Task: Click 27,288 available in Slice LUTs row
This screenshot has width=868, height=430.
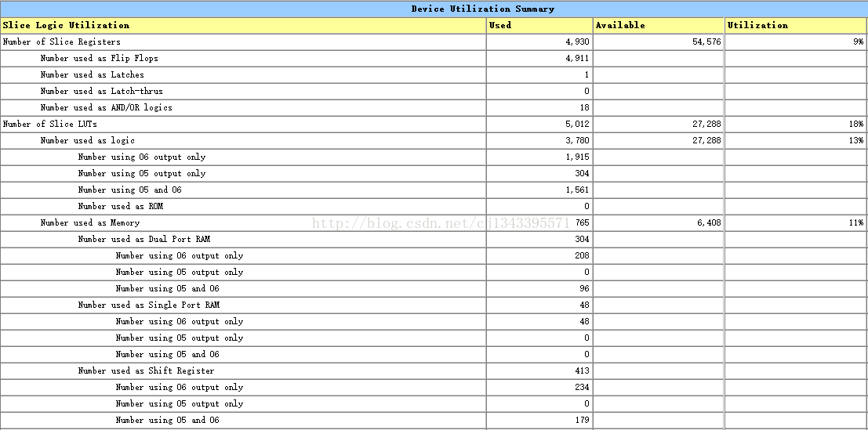Action: tap(707, 125)
